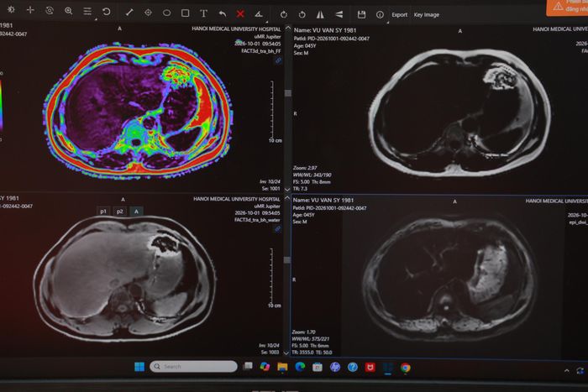
Task: Select the rotate view tool icon
Action: coord(50,11)
